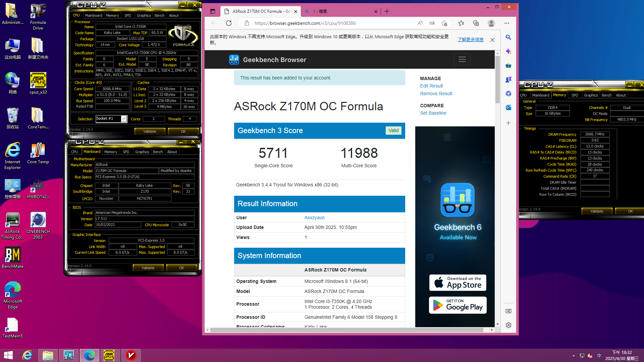The height and width of the screenshot is (362, 644).
Task: Click the Windows Start button
Action: pos(8,355)
